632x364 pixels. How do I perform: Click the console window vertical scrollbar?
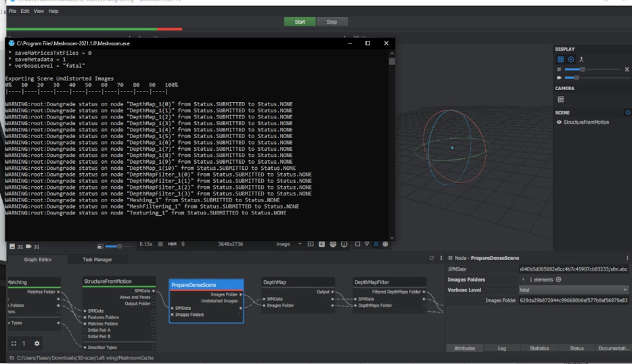point(392,145)
